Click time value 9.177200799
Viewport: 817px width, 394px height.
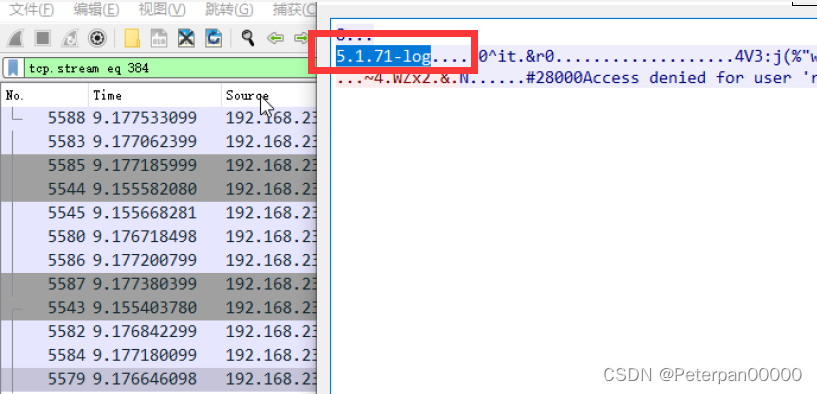pos(145,260)
